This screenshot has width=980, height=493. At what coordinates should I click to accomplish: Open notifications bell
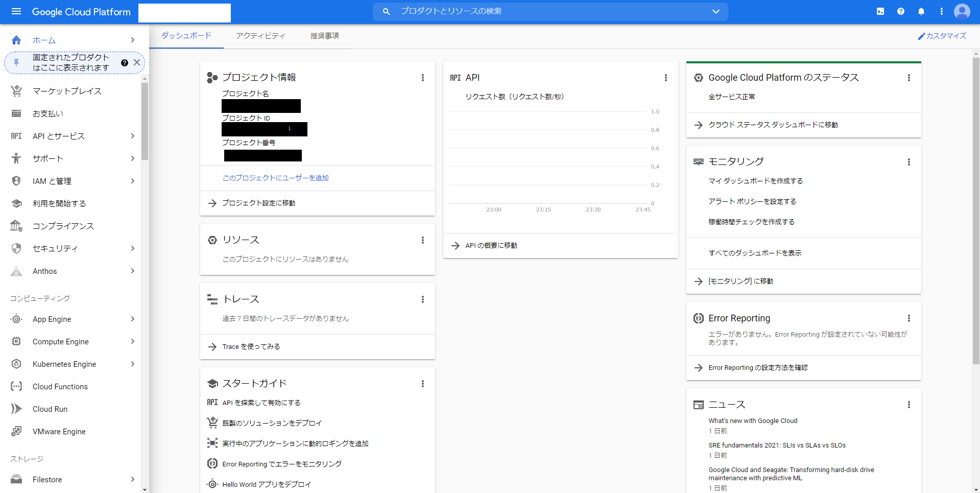921,11
